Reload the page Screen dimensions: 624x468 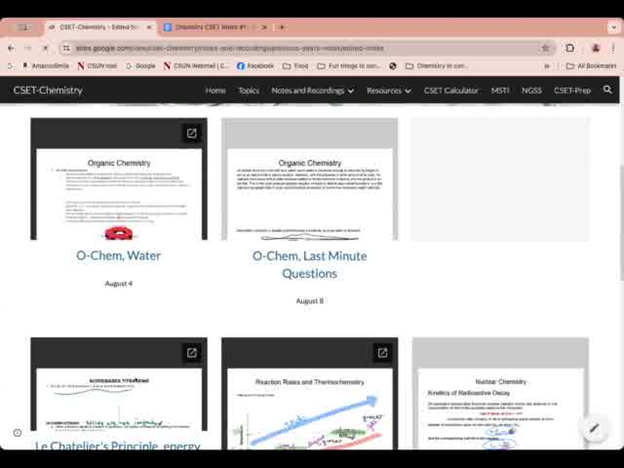45,48
